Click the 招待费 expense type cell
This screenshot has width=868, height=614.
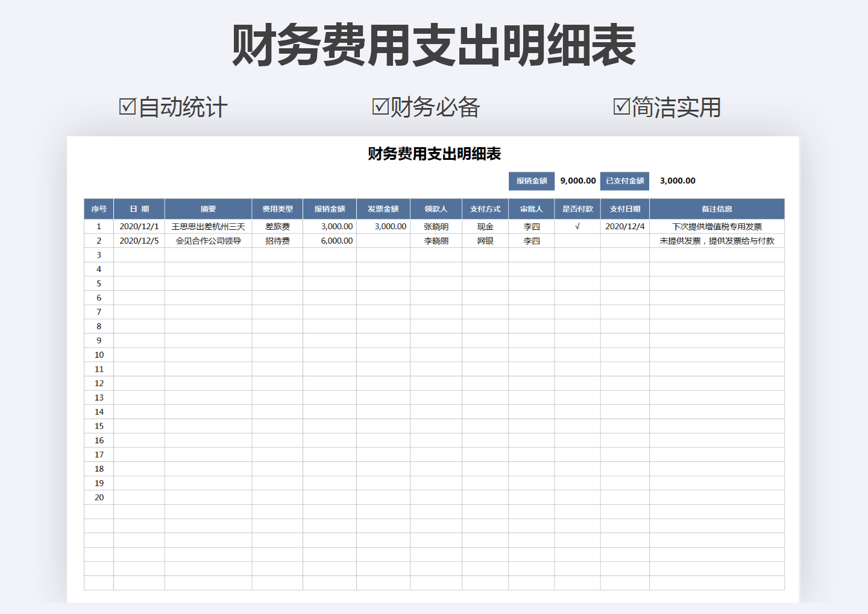(277, 240)
